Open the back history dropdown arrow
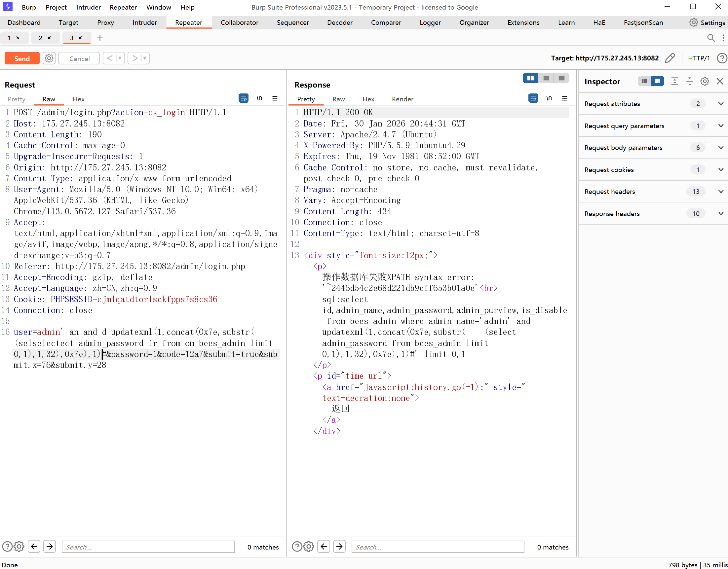728x569 pixels. tap(120, 58)
